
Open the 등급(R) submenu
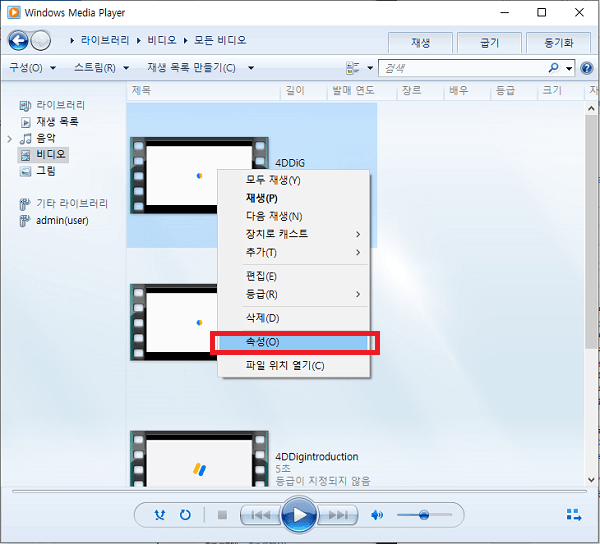[293, 294]
